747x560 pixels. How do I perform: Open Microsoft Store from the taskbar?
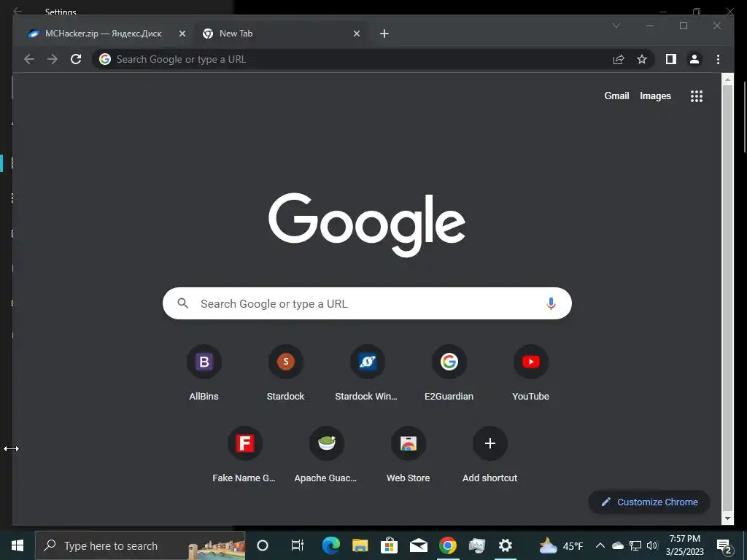tap(390, 545)
